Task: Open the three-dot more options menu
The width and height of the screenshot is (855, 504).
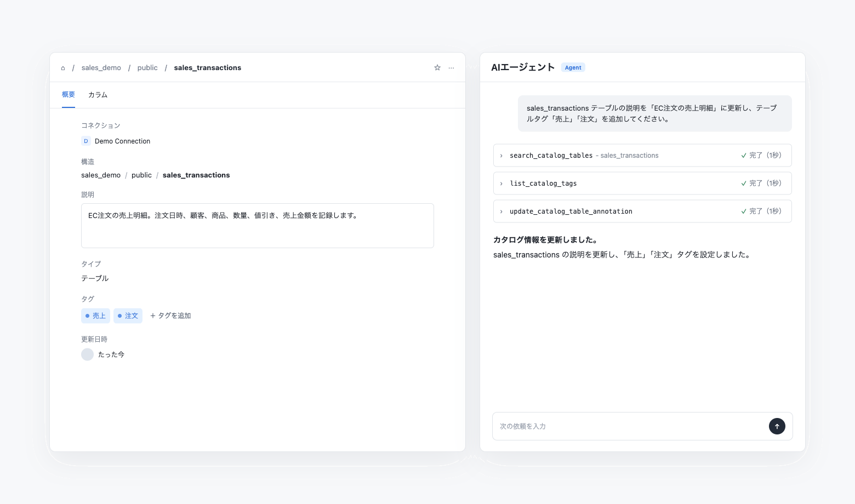Action: (x=452, y=68)
